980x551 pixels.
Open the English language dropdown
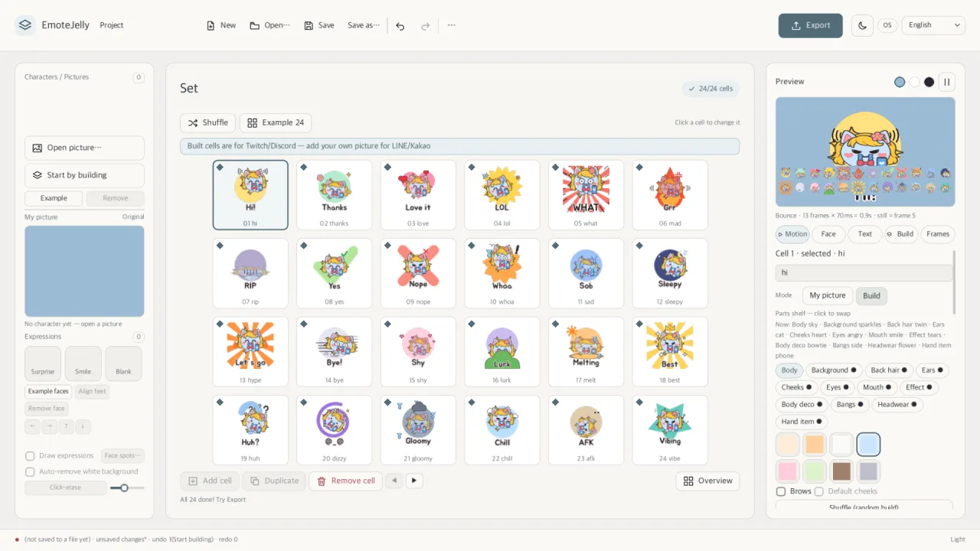(x=933, y=25)
